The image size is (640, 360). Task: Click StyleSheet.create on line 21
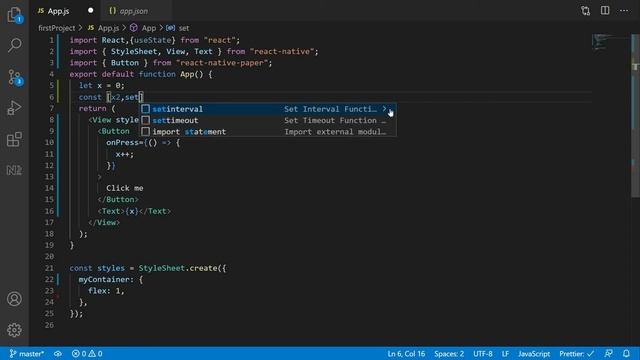(x=178, y=268)
